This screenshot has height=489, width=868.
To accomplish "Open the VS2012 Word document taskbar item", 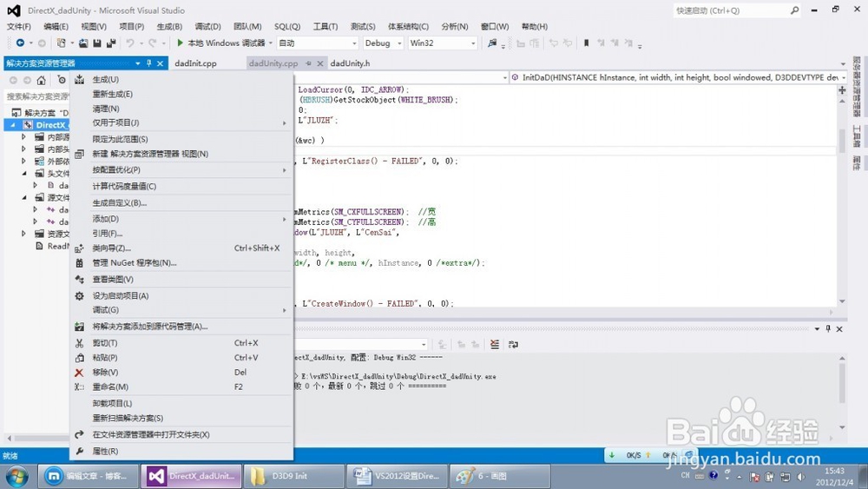I will [x=397, y=476].
